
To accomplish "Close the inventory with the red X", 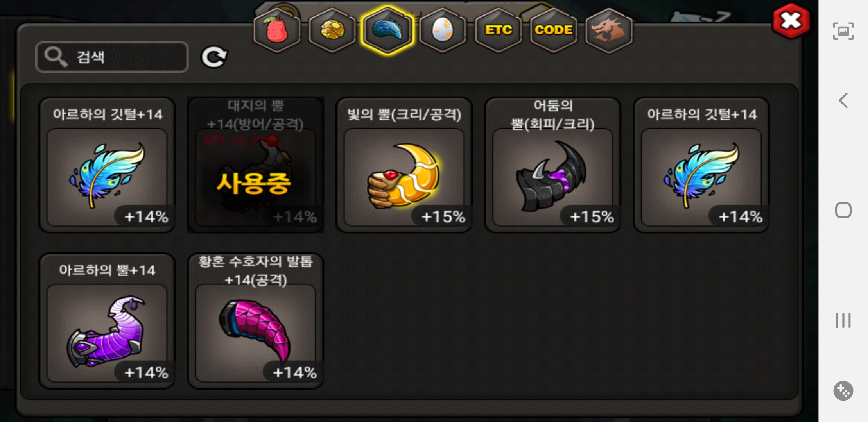I will 791,21.
